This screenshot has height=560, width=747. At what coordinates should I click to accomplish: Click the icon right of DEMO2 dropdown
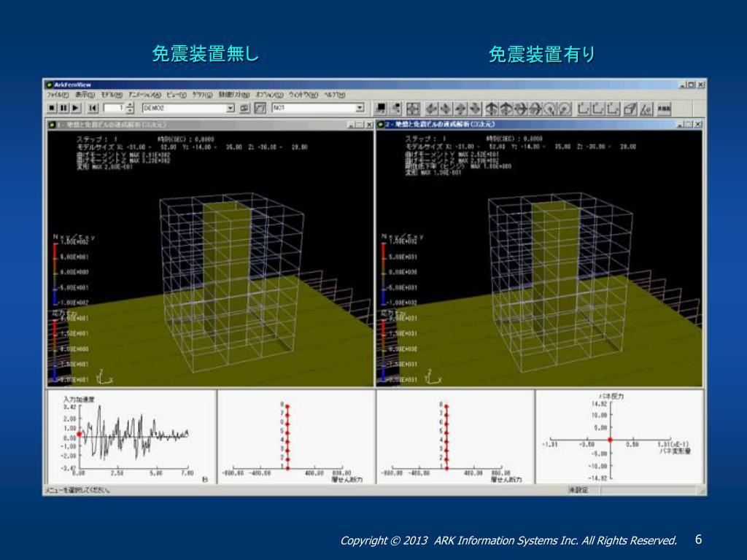click(x=244, y=108)
